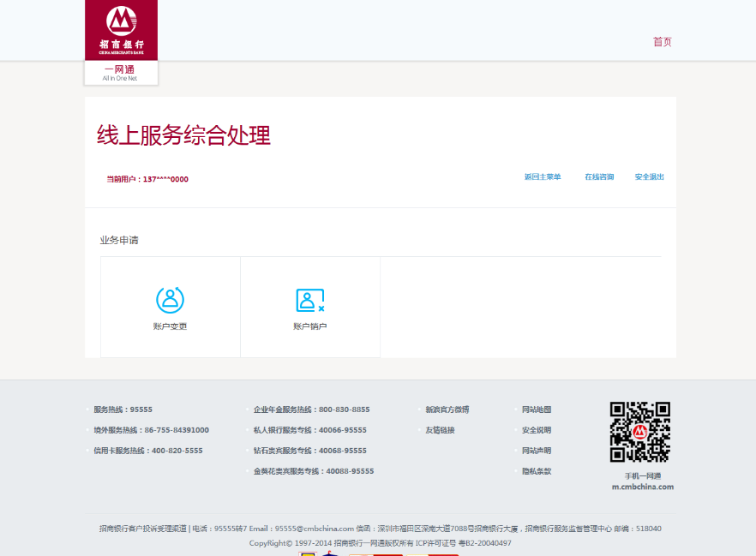Open 招商银行客户投诉受理渠道 complaint channel link
The image size is (756, 556).
coord(142,529)
